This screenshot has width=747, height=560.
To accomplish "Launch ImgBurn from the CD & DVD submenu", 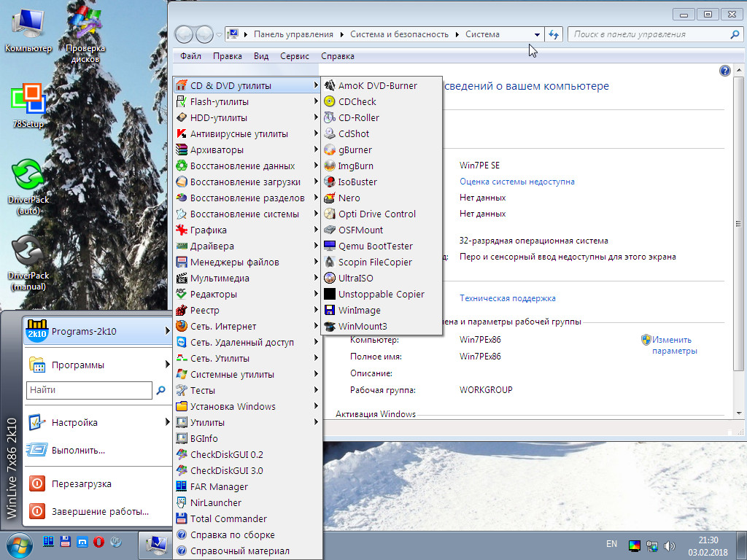I will (x=355, y=166).
